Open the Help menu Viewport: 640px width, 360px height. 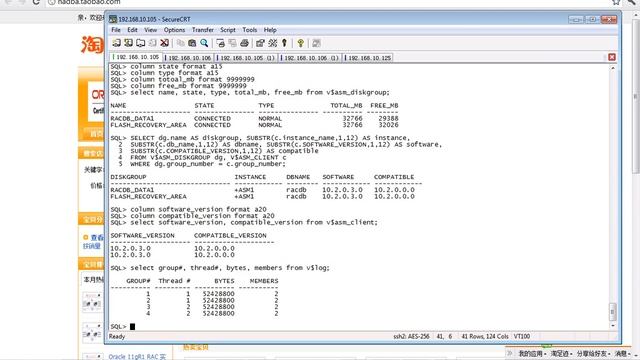pos(270,30)
